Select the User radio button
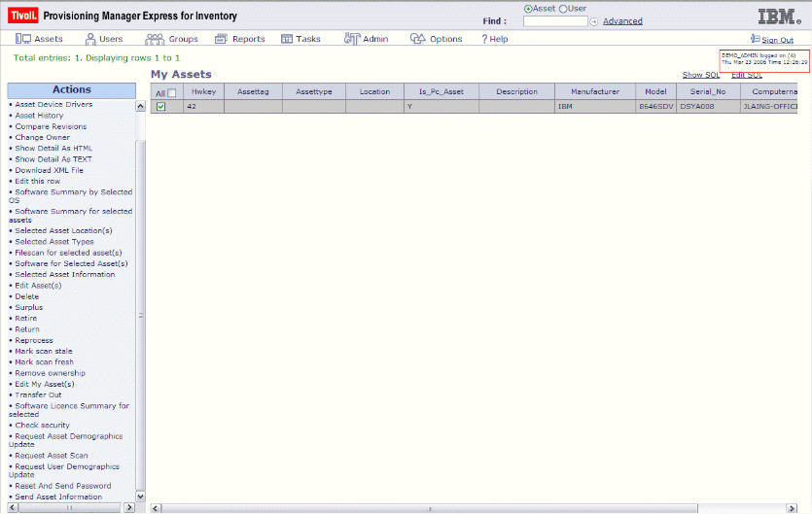 (x=563, y=9)
